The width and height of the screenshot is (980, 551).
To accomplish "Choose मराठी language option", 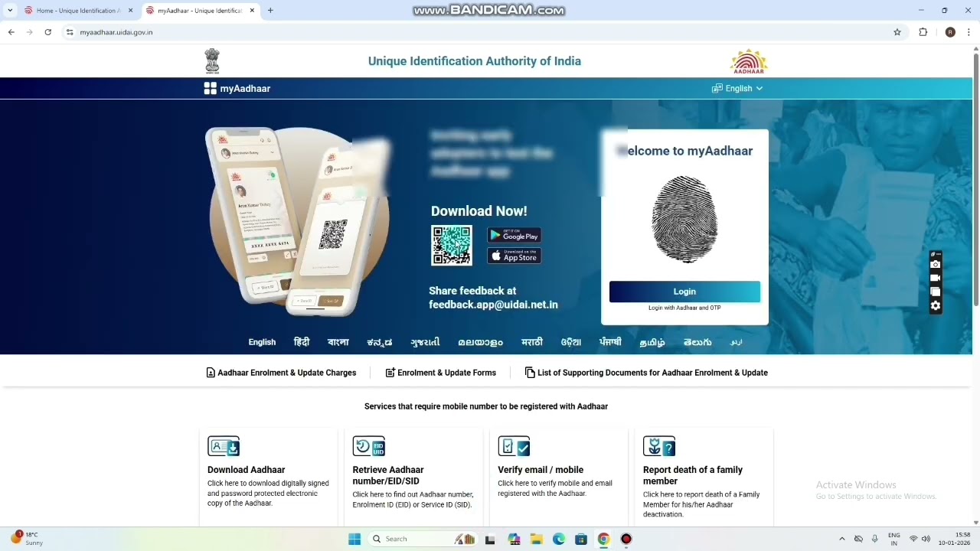I will tap(532, 342).
